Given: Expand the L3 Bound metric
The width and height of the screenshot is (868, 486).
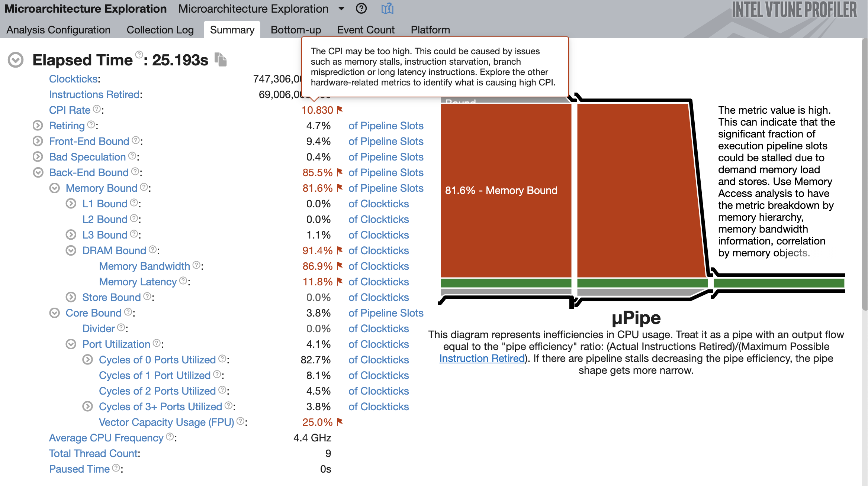Looking at the screenshot, I should tap(71, 235).
